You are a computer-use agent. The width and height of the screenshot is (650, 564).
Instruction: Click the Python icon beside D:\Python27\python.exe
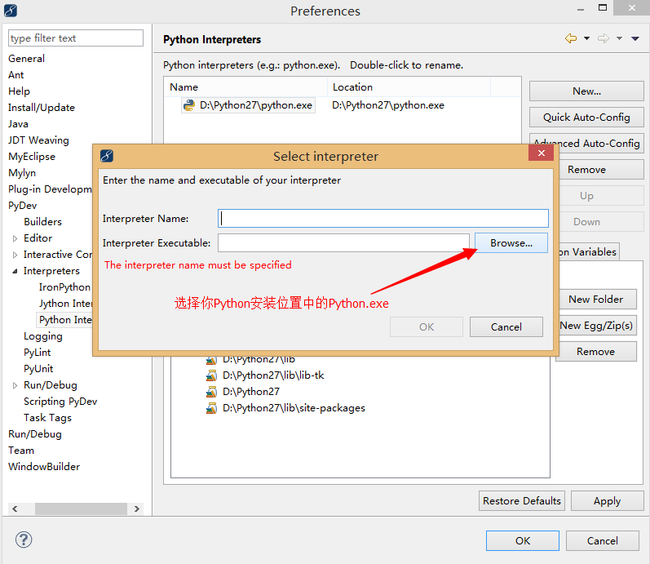click(189, 105)
